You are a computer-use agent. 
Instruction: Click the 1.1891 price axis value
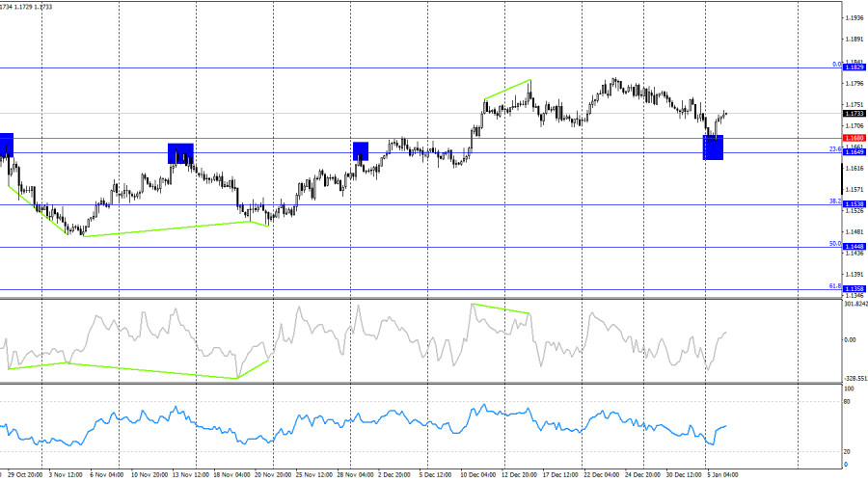pos(854,40)
